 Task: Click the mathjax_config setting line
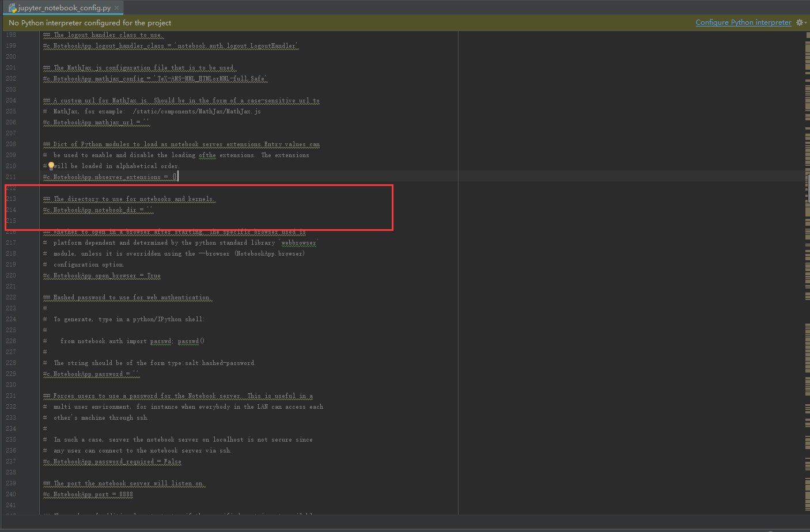click(x=155, y=78)
